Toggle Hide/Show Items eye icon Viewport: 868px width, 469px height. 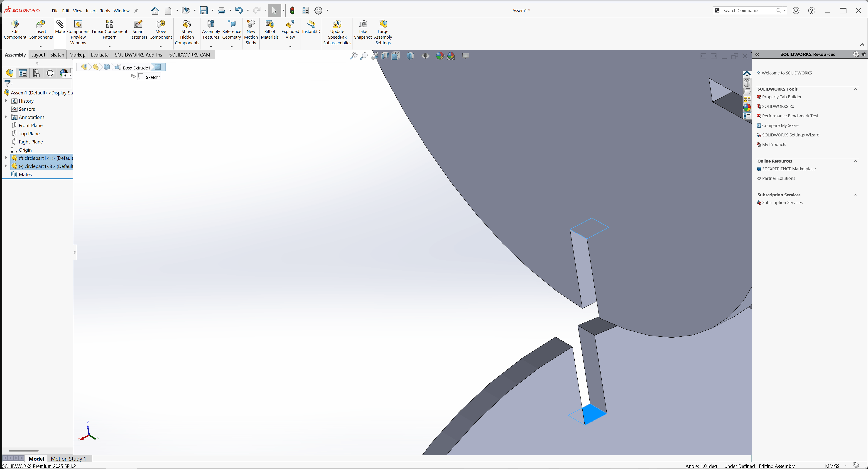pyautogui.click(x=426, y=56)
